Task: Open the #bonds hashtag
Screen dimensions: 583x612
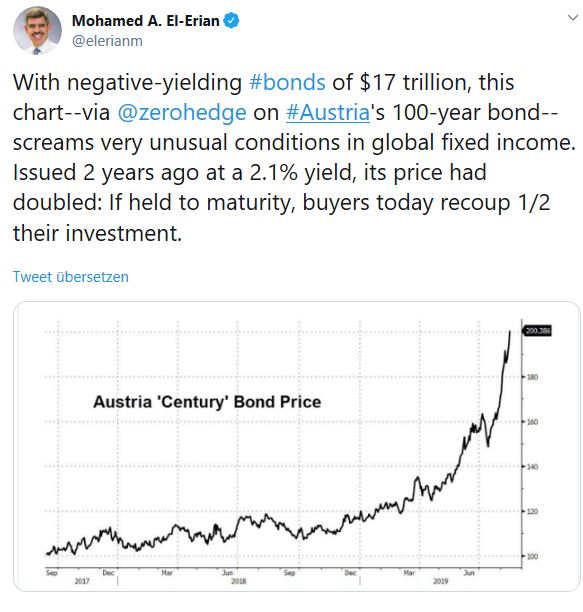Action: [287, 82]
